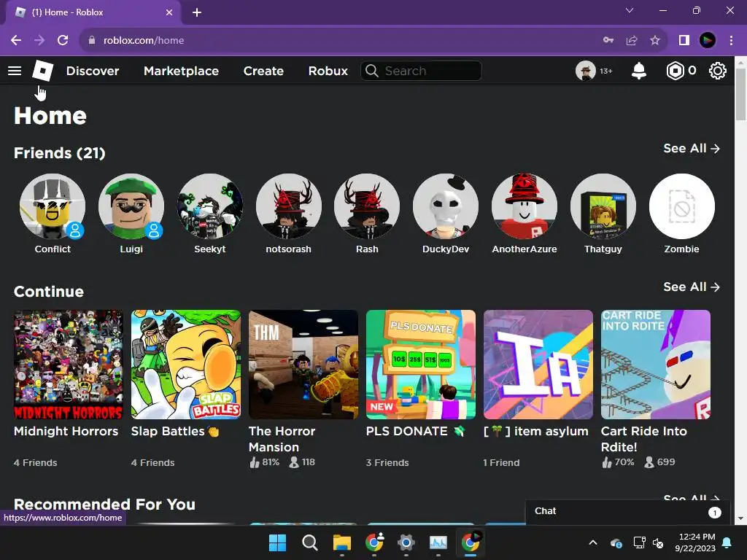Open a new browser tab
The image size is (747, 560).
tap(197, 12)
